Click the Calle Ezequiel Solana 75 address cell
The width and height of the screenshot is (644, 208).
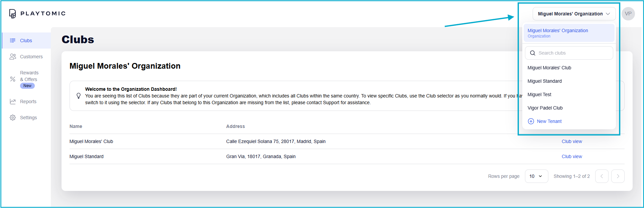276,141
